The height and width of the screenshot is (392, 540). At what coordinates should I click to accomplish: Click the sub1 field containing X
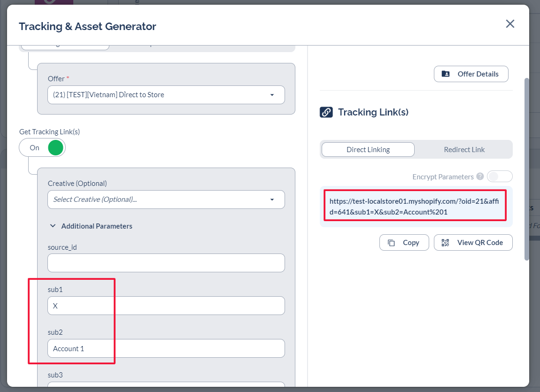click(166, 306)
